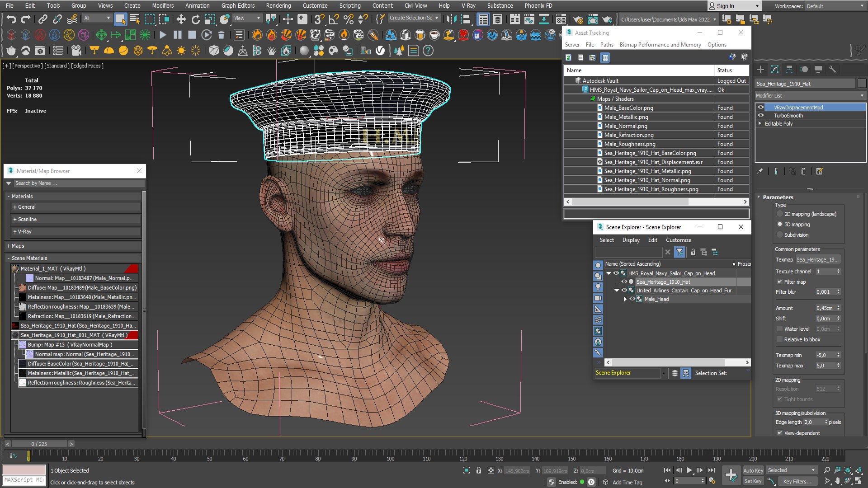Toggle visibility eye of Sea_Heritage_1910_Hat

point(624,282)
